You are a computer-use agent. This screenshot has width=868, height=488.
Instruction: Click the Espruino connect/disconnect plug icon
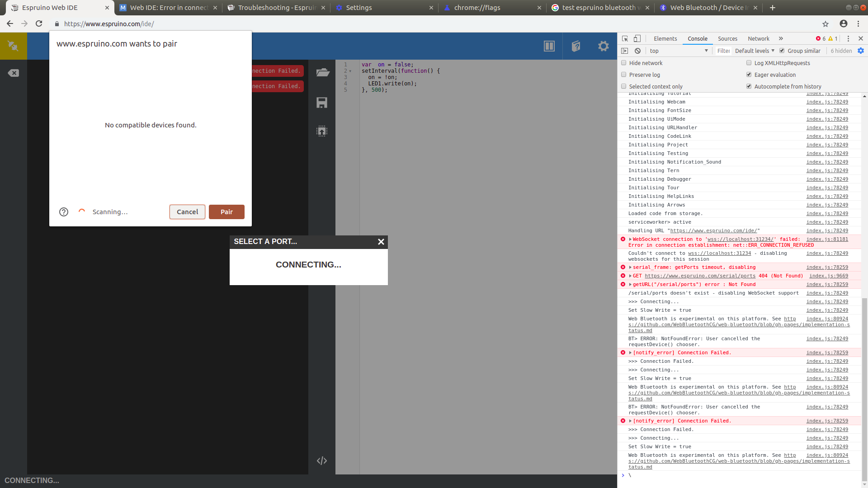pyautogui.click(x=13, y=46)
